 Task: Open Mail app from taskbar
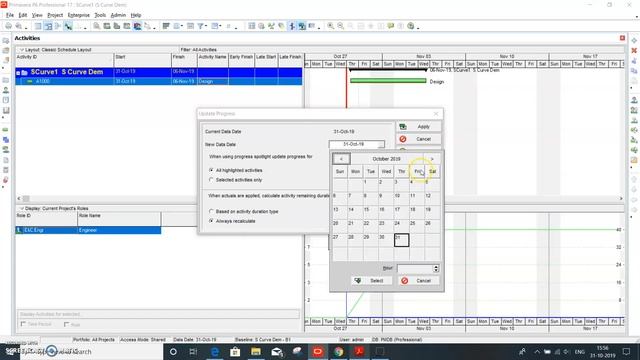pos(277,351)
